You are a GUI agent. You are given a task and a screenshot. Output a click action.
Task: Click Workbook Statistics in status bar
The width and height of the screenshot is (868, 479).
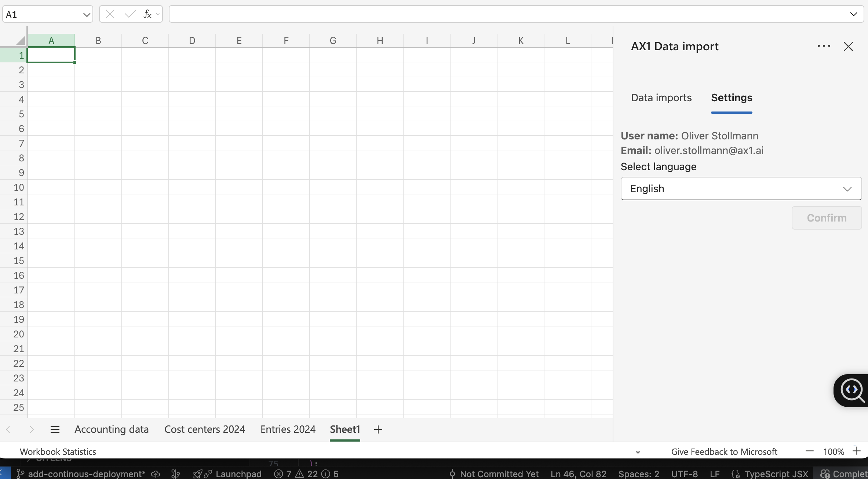tap(58, 451)
